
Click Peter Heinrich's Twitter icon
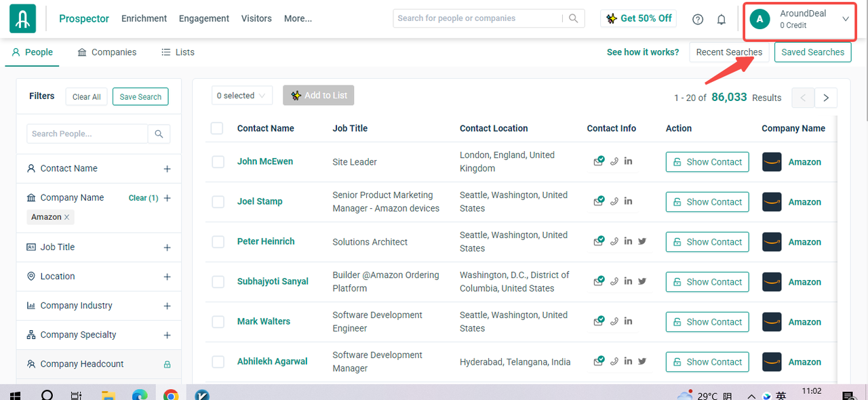point(642,241)
